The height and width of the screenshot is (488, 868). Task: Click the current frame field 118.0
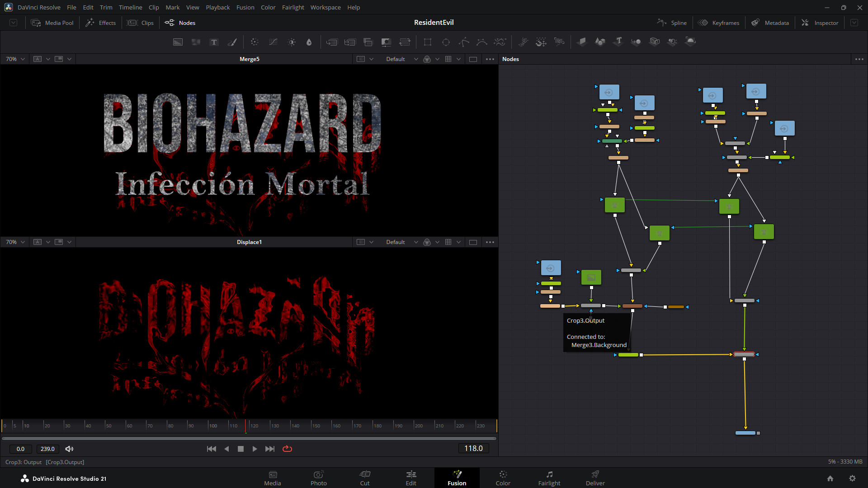point(473,448)
